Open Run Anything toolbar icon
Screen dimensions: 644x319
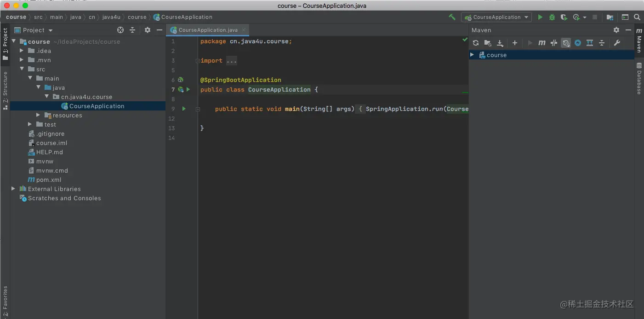(x=625, y=17)
